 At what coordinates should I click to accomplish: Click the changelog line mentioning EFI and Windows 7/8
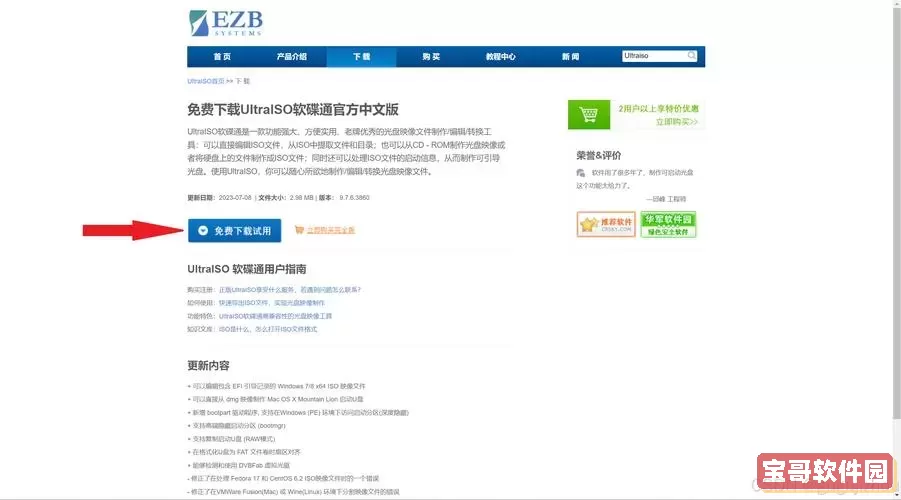(276, 386)
